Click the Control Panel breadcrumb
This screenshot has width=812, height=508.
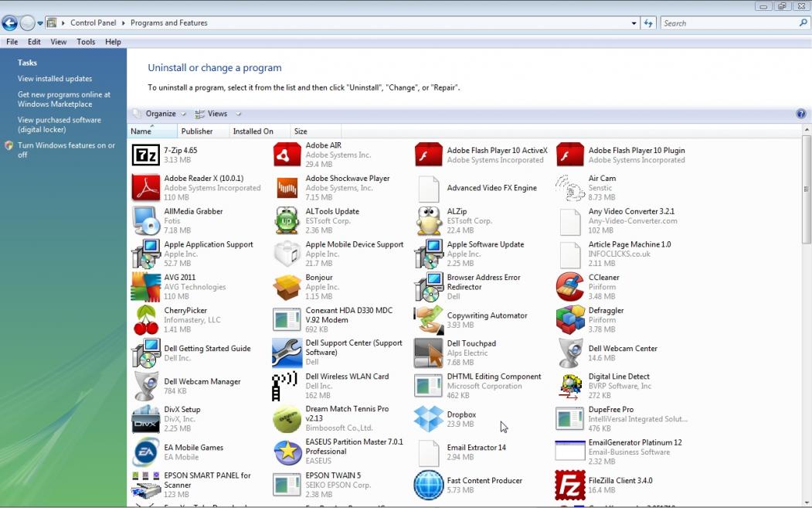[x=93, y=22]
